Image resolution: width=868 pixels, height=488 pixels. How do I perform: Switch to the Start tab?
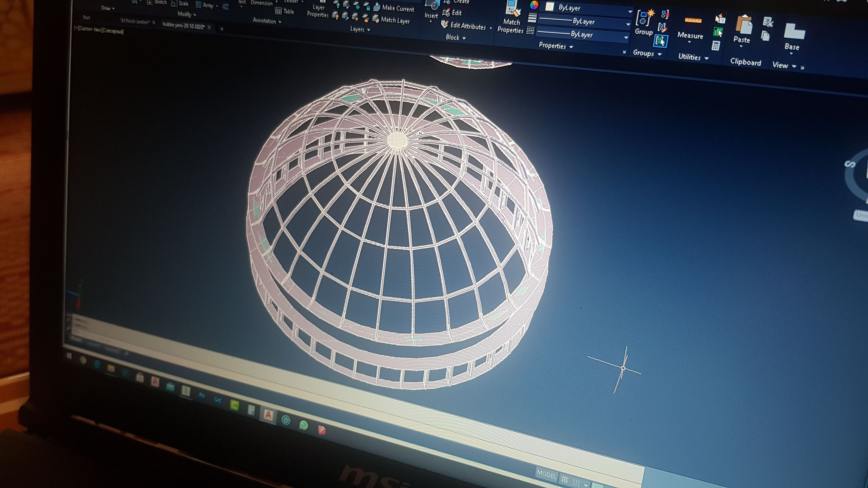point(87,17)
